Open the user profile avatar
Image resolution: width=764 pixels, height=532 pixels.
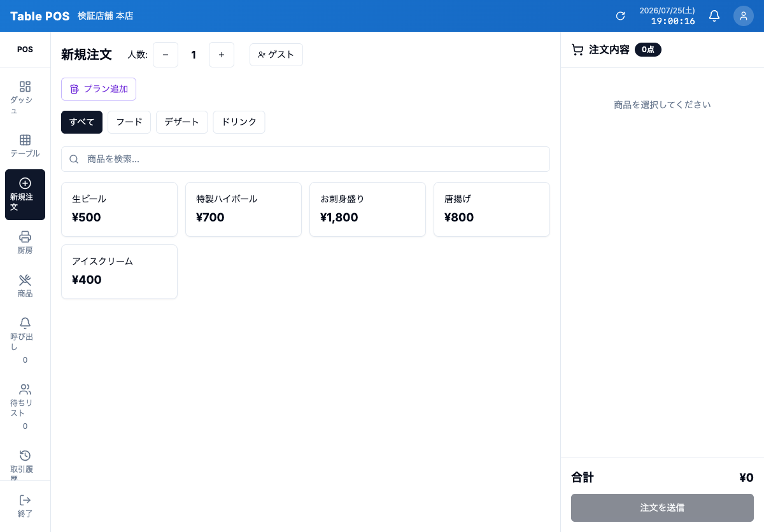pos(744,16)
